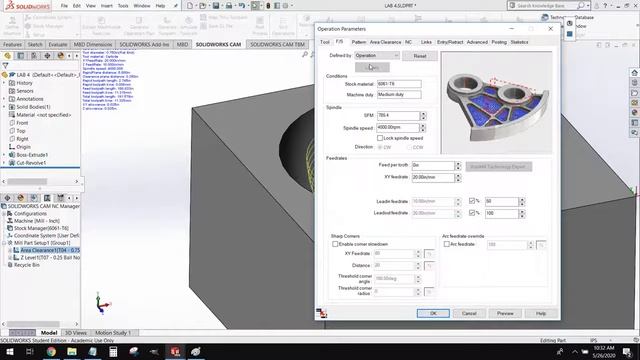Toggle the Leadin feedrate percent checkbox
This screenshot has width=640, height=360.
coord(472,201)
